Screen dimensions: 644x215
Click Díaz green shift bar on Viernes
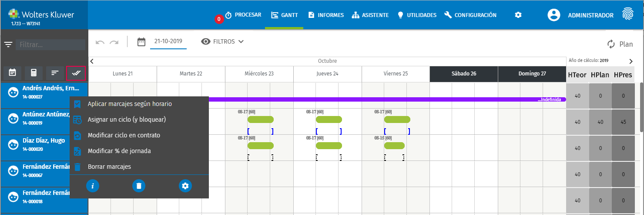click(394, 146)
